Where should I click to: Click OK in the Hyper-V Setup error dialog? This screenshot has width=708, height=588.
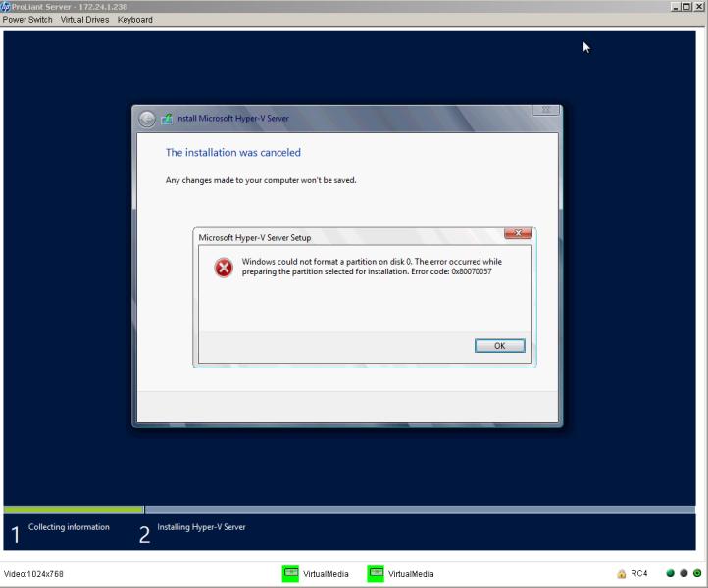[499, 346]
